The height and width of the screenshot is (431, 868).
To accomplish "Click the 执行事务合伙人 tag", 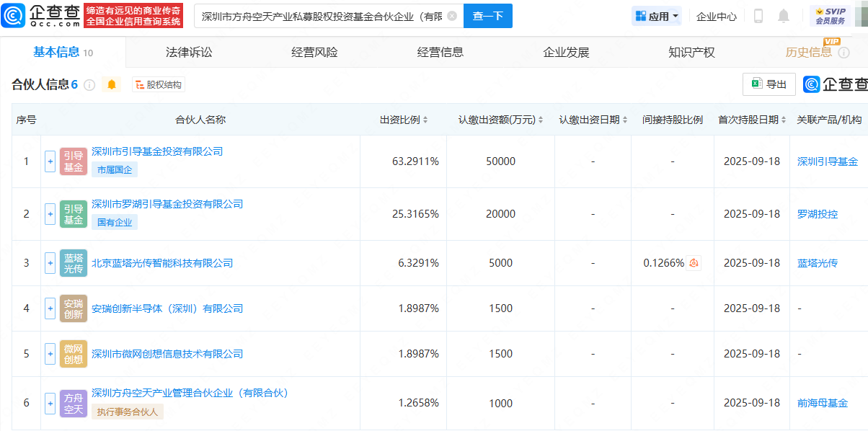I will (x=128, y=412).
